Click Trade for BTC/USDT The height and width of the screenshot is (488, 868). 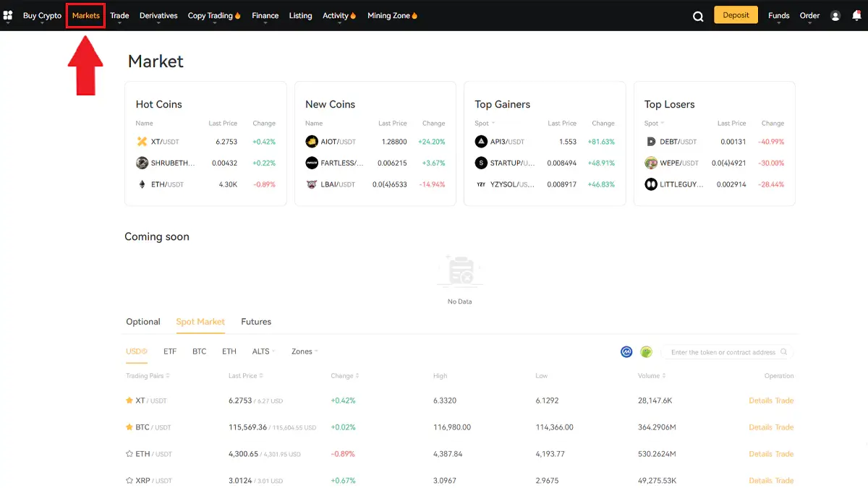click(785, 427)
